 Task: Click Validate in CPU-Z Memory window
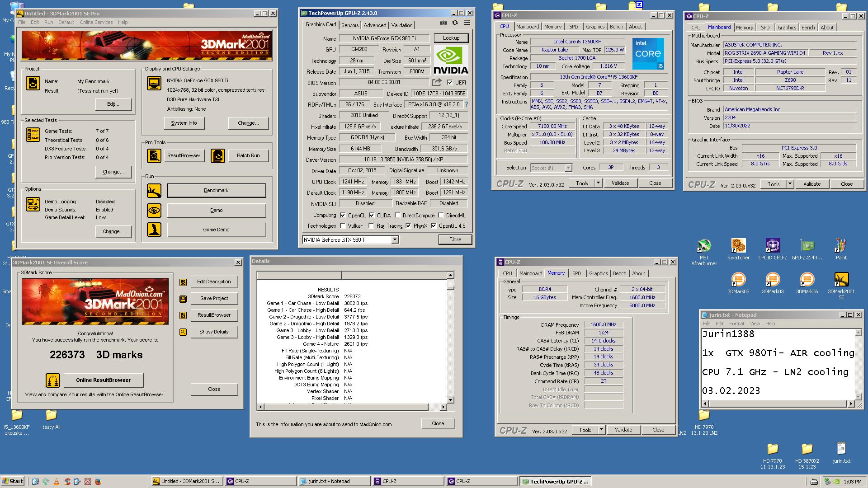pyautogui.click(x=623, y=430)
